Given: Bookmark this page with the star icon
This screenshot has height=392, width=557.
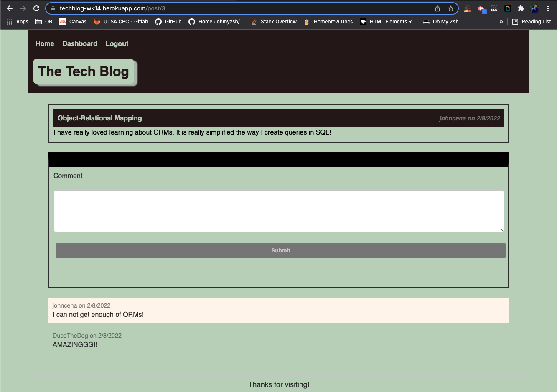Looking at the screenshot, I should [x=451, y=8].
